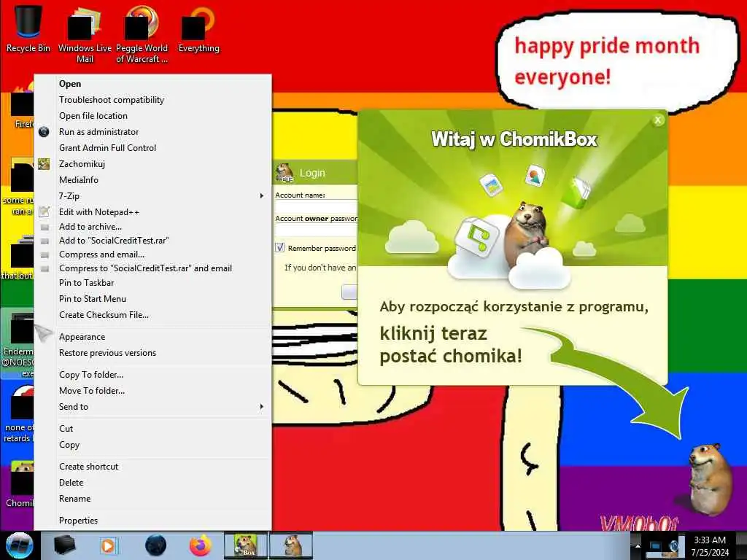Select Move To folder...

tap(152, 391)
